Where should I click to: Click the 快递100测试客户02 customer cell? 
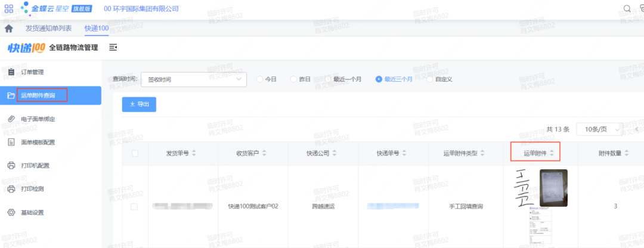click(x=253, y=206)
